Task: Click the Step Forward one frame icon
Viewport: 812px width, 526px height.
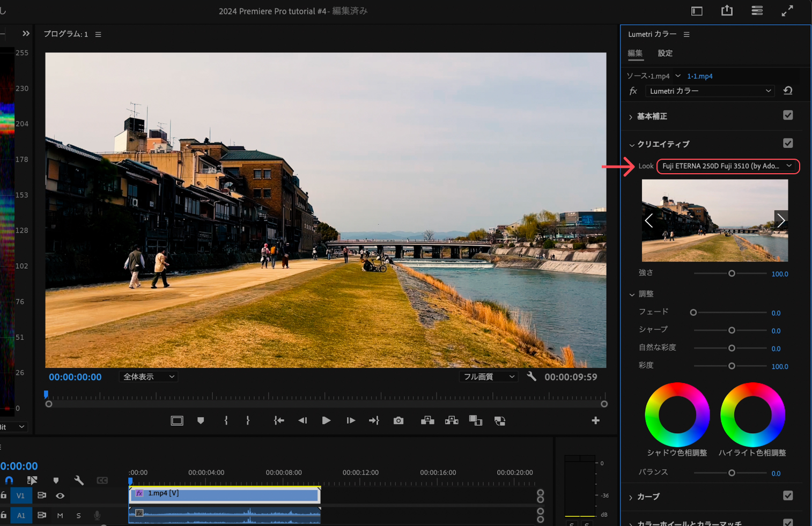Action: coord(351,421)
